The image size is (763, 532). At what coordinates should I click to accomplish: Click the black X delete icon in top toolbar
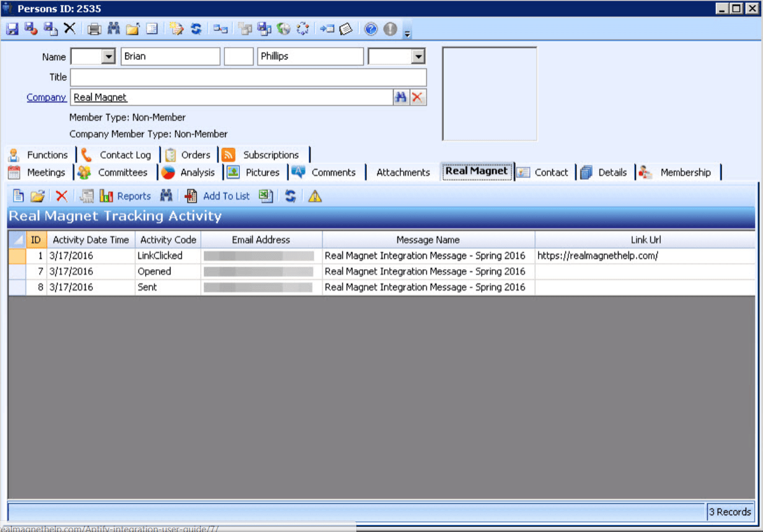(69, 29)
